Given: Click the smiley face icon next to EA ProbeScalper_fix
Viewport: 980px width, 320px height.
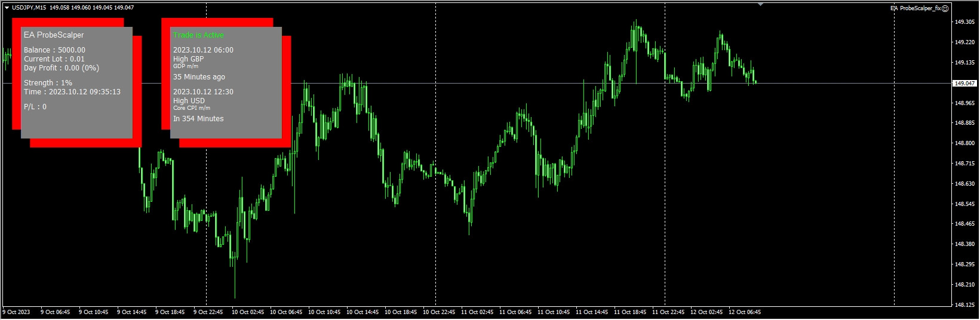Looking at the screenshot, I should 945,8.
